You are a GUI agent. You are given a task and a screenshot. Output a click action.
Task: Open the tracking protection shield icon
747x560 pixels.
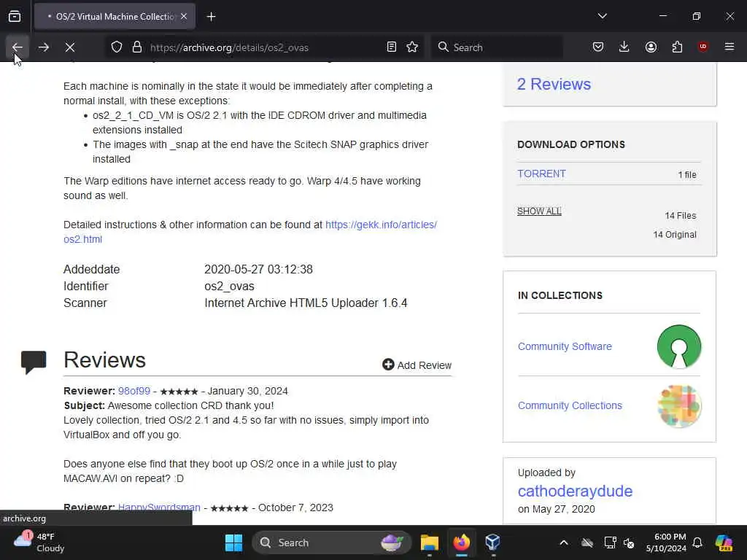click(117, 47)
